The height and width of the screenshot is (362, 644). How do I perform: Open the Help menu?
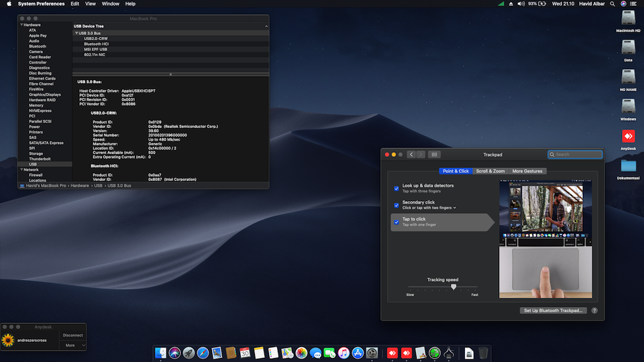click(x=130, y=4)
